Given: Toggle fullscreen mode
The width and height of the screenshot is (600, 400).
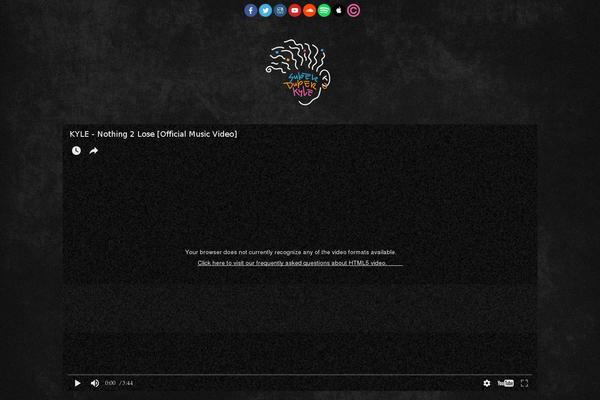Looking at the screenshot, I should (x=524, y=383).
